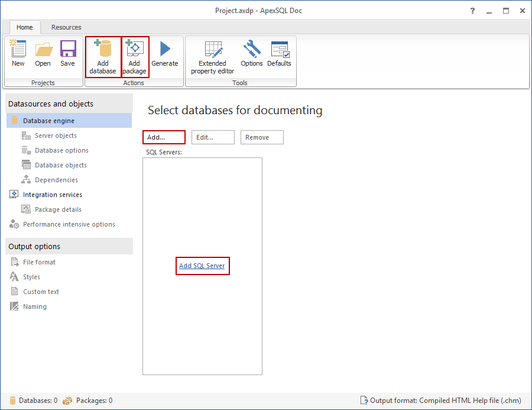Click the Packages: 0 status text

point(95,401)
